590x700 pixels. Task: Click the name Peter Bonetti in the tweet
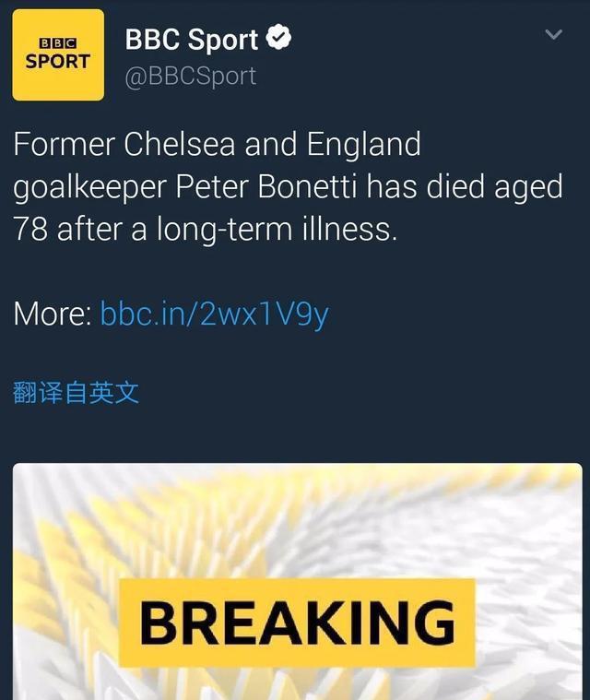(266, 186)
